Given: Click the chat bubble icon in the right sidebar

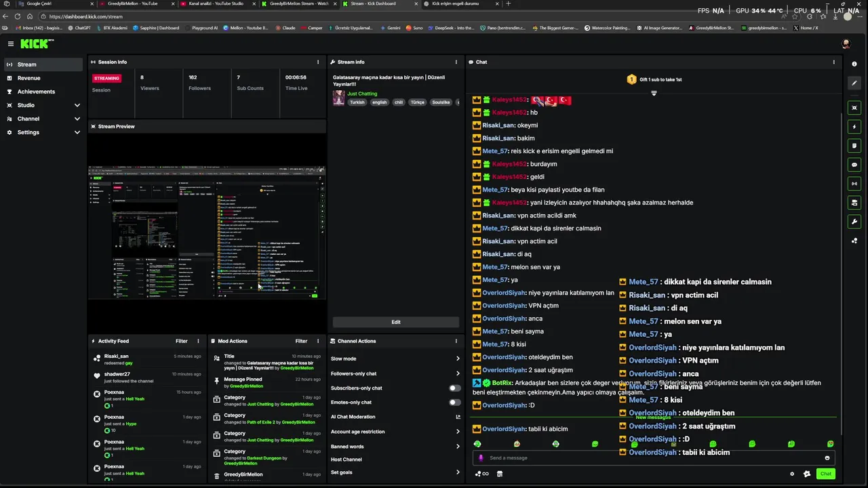Looking at the screenshot, I should pos(854,165).
